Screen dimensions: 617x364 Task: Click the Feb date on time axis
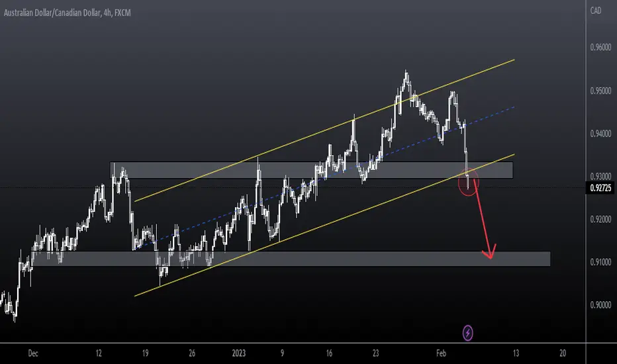(441, 353)
